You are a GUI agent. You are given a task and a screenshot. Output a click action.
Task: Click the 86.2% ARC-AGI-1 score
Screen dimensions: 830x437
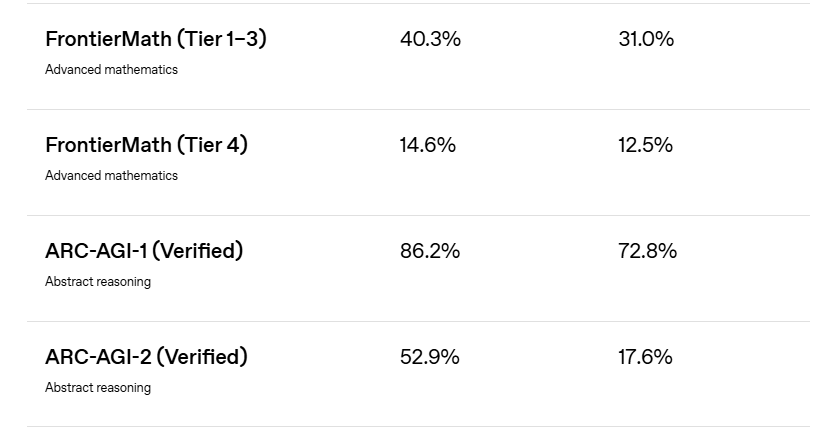point(430,251)
